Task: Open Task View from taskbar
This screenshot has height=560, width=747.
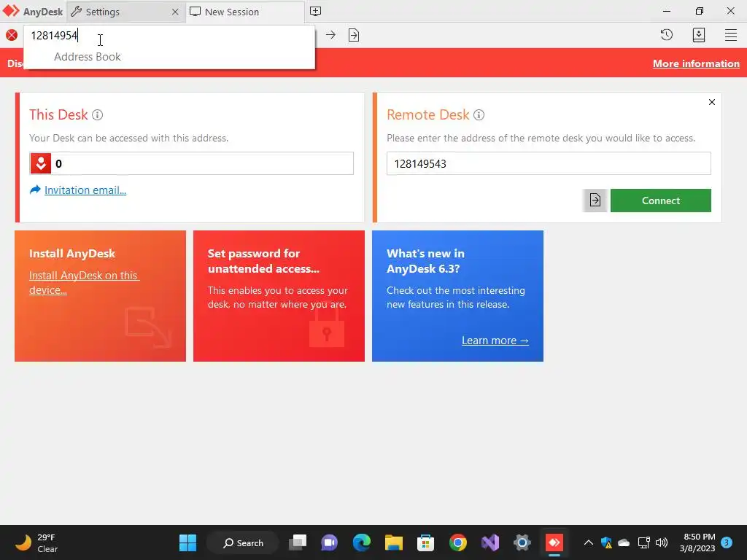Action: [x=298, y=542]
